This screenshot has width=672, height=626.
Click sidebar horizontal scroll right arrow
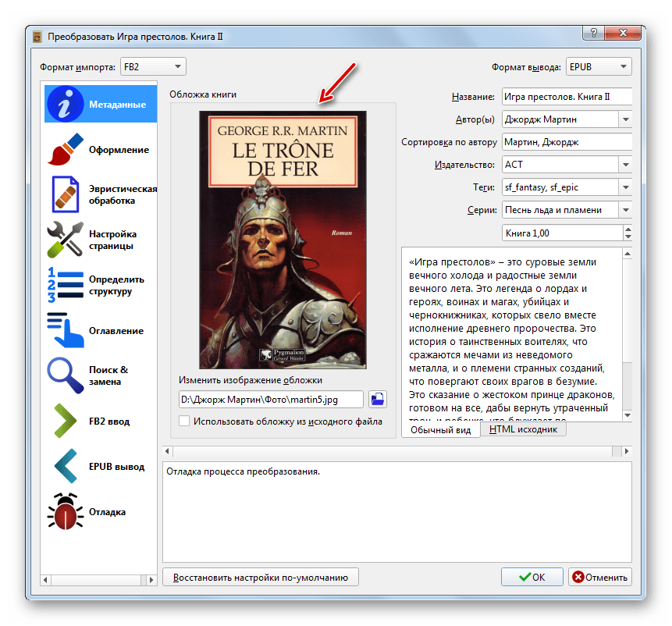[x=151, y=580]
